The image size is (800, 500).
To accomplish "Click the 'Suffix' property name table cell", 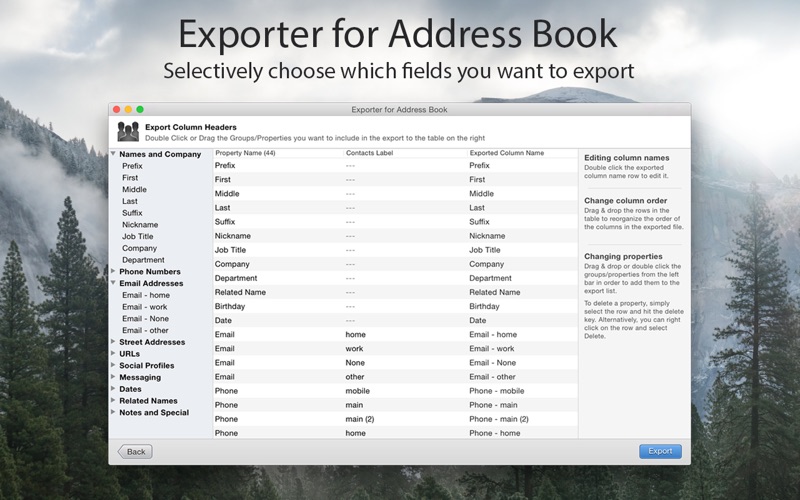I will (225, 222).
